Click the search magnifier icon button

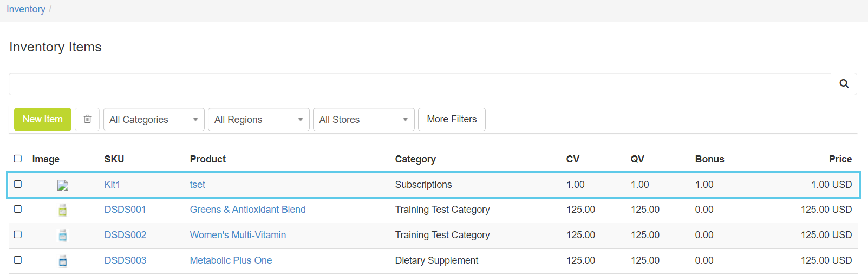point(844,84)
